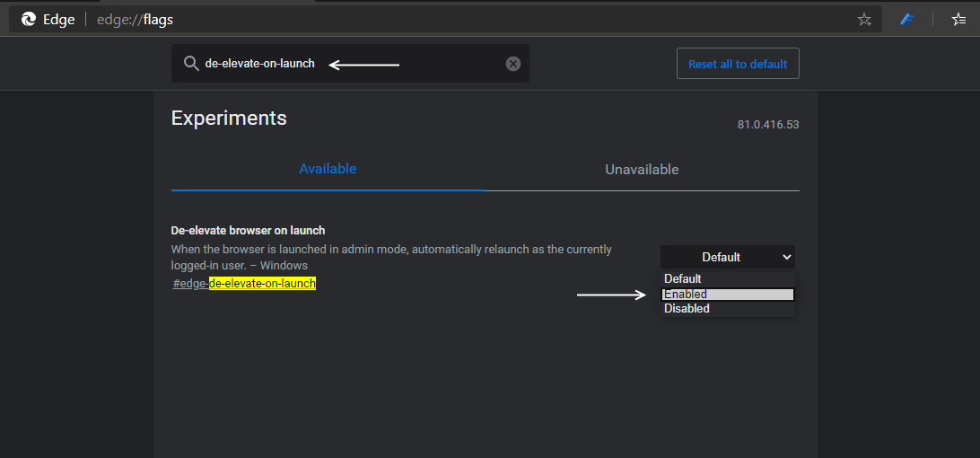This screenshot has height=458, width=980.
Task: Click the edge://flags address bar
Action: [445, 20]
